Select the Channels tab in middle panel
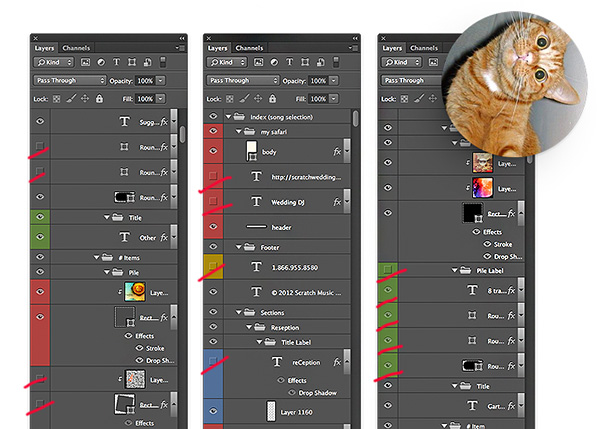The height and width of the screenshot is (429, 600). coord(249,48)
